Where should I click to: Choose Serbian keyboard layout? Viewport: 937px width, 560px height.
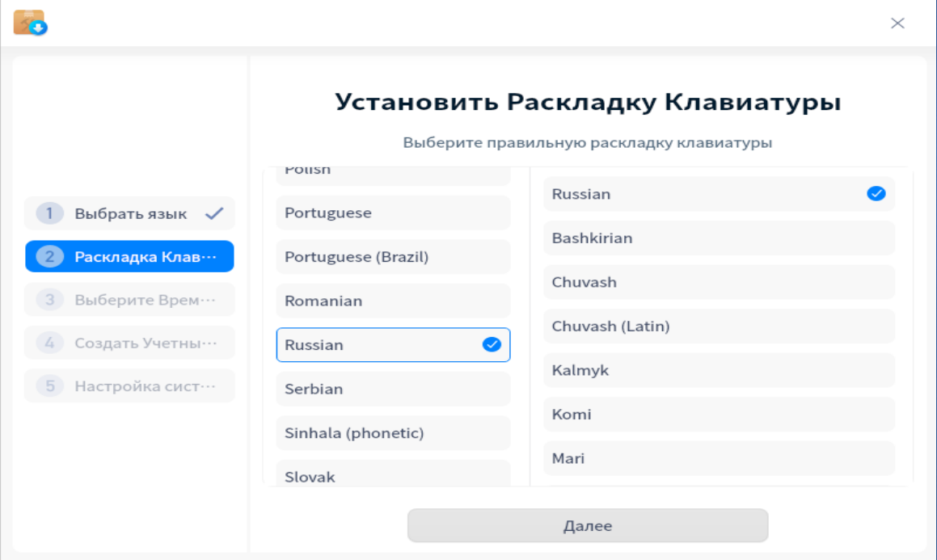pyautogui.click(x=393, y=389)
